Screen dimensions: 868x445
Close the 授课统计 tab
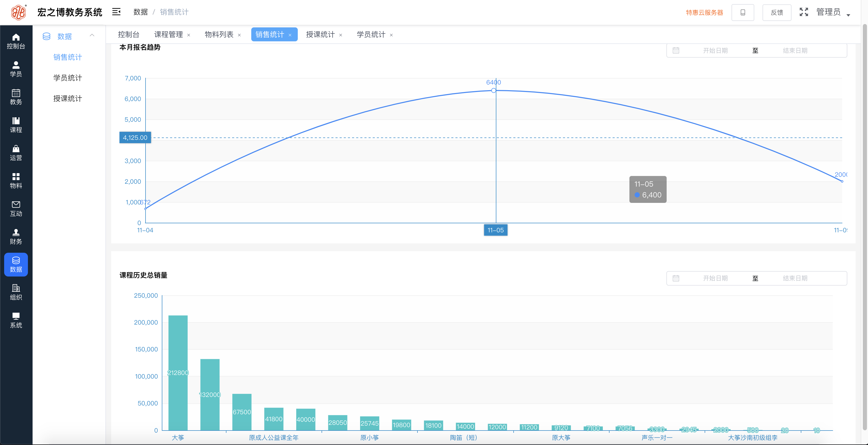(x=341, y=35)
